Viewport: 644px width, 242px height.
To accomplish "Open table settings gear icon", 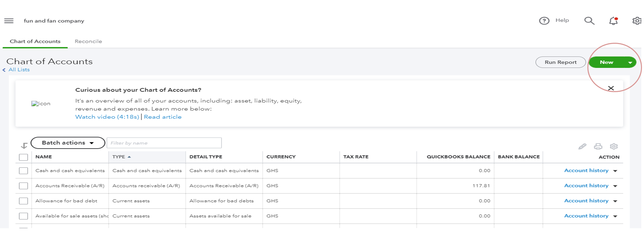I will click(614, 146).
